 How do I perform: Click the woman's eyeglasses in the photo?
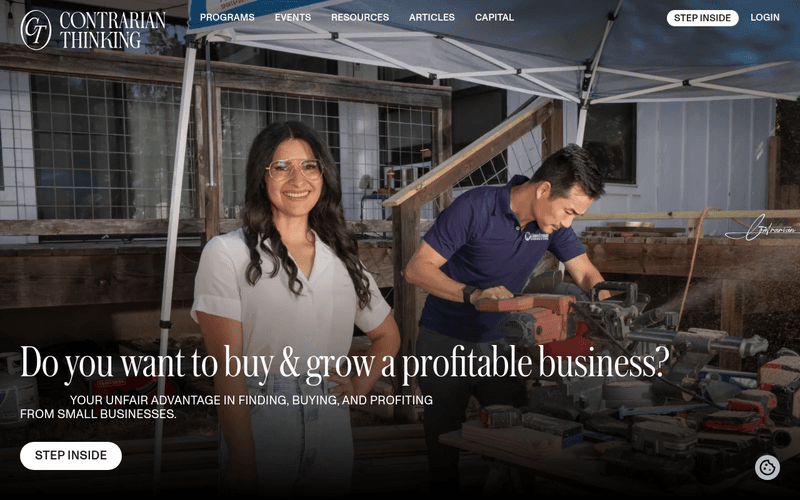coord(294,169)
